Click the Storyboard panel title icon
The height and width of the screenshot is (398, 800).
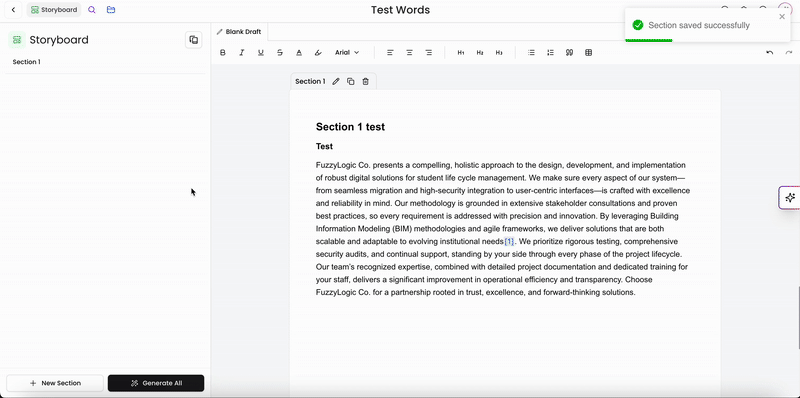point(17,40)
